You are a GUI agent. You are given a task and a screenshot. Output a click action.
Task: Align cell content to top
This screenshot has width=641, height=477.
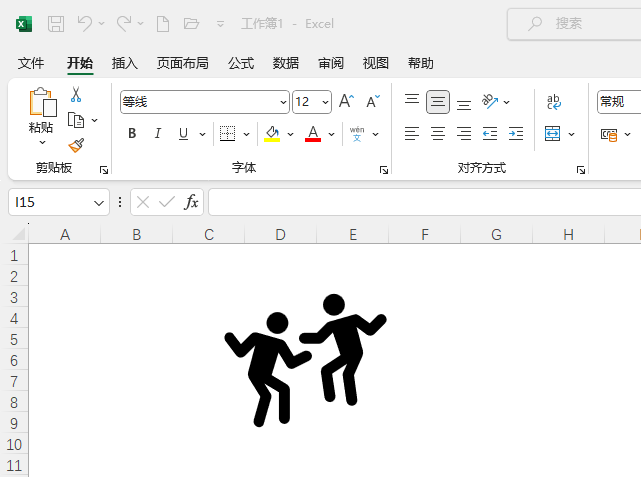[412, 101]
